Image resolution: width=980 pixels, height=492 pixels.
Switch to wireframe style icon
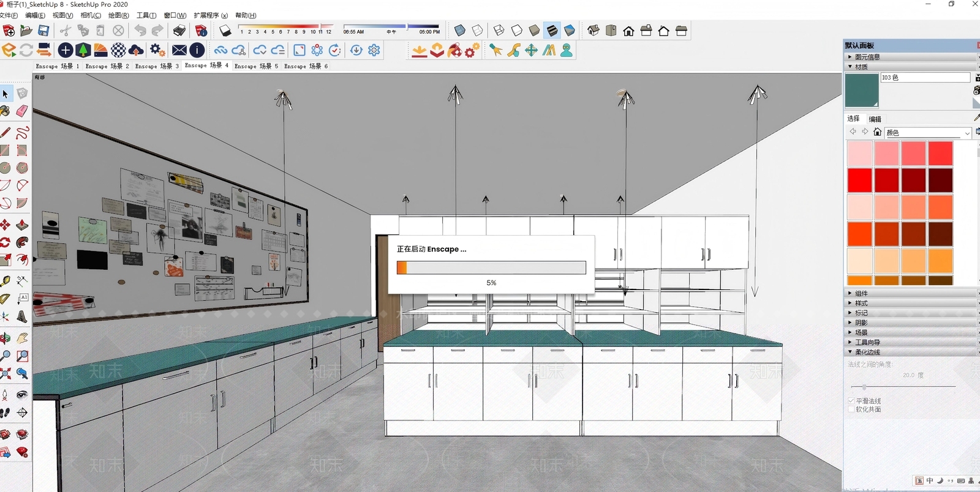click(x=499, y=31)
